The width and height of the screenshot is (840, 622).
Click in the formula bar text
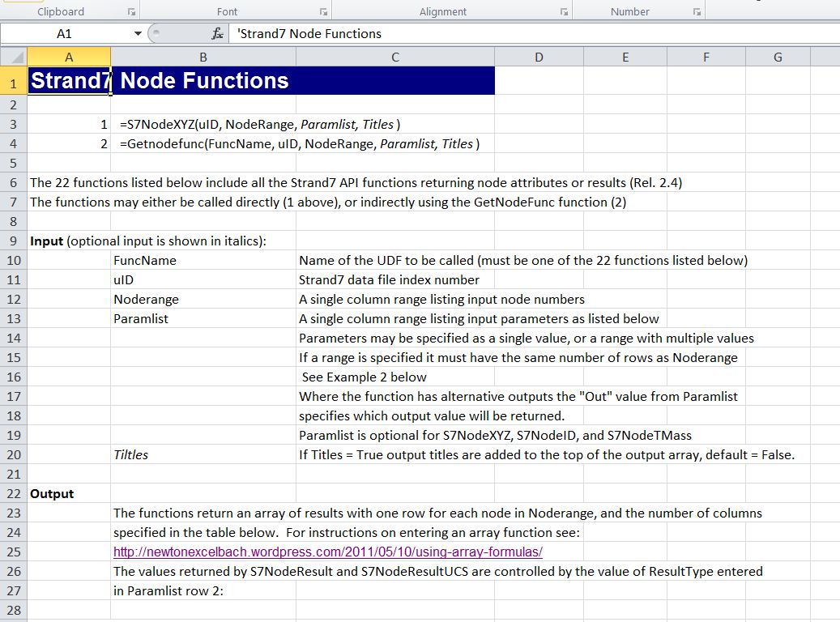[486, 34]
